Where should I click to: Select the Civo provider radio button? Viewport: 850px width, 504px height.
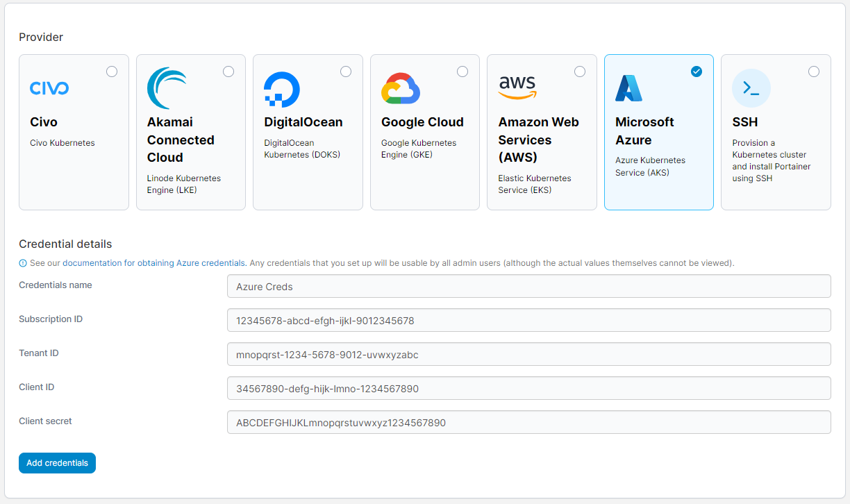click(112, 71)
